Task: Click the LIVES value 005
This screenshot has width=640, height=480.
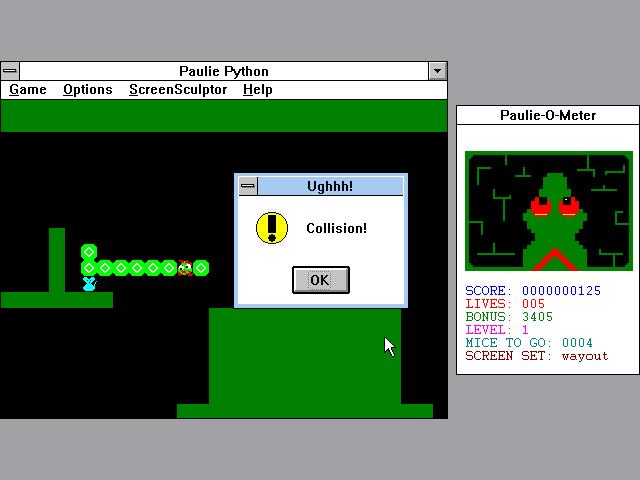Action: (x=533, y=304)
